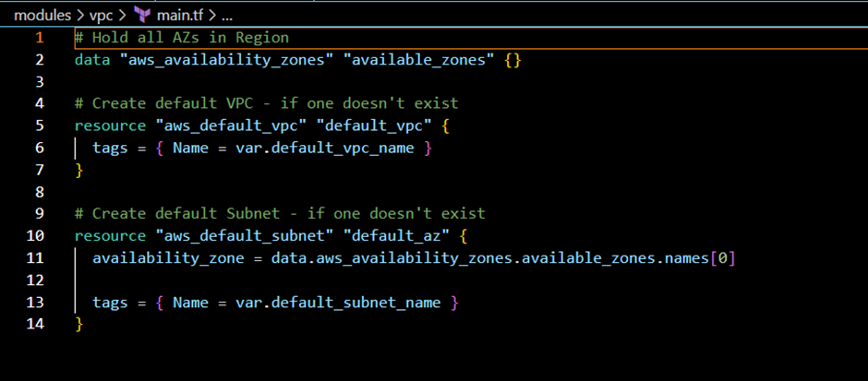The height and width of the screenshot is (381, 868).
Task: Click index [0] after names
Action: (x=726, y=258)
